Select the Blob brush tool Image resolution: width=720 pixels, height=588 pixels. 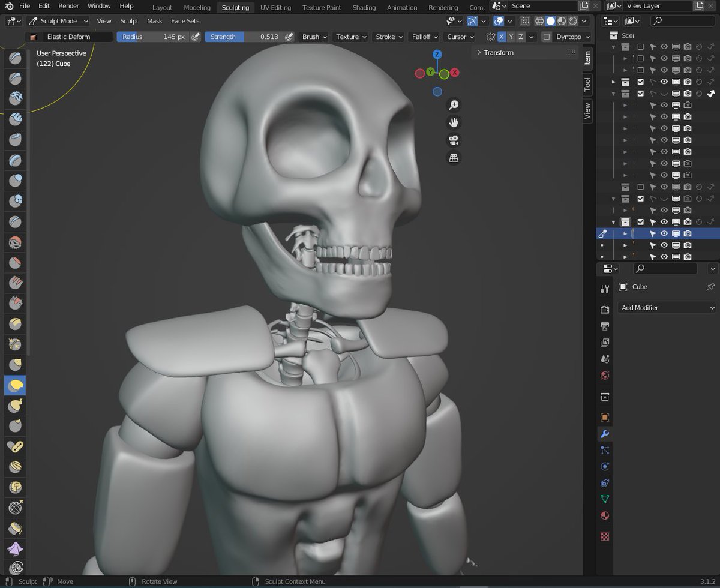point(15,202)
